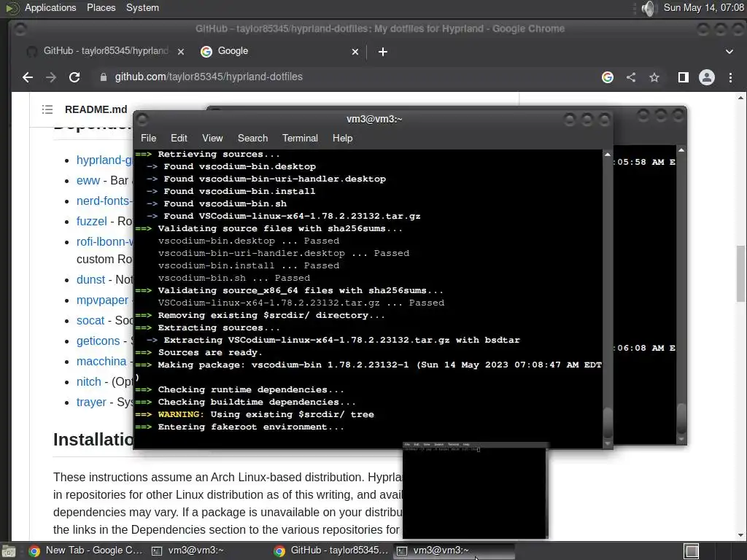747x560 pixels.
Task: Click the Chrome forward arrow
Action: [x=51, y=77]
